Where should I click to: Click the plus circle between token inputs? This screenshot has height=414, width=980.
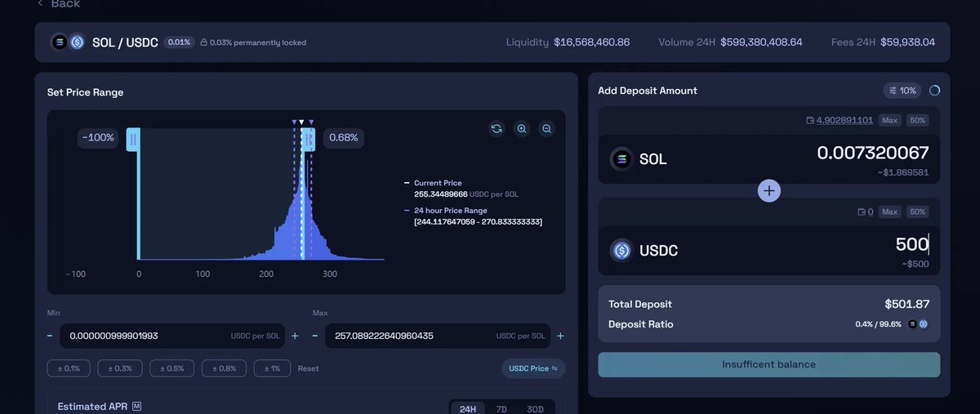pos(769,190)
